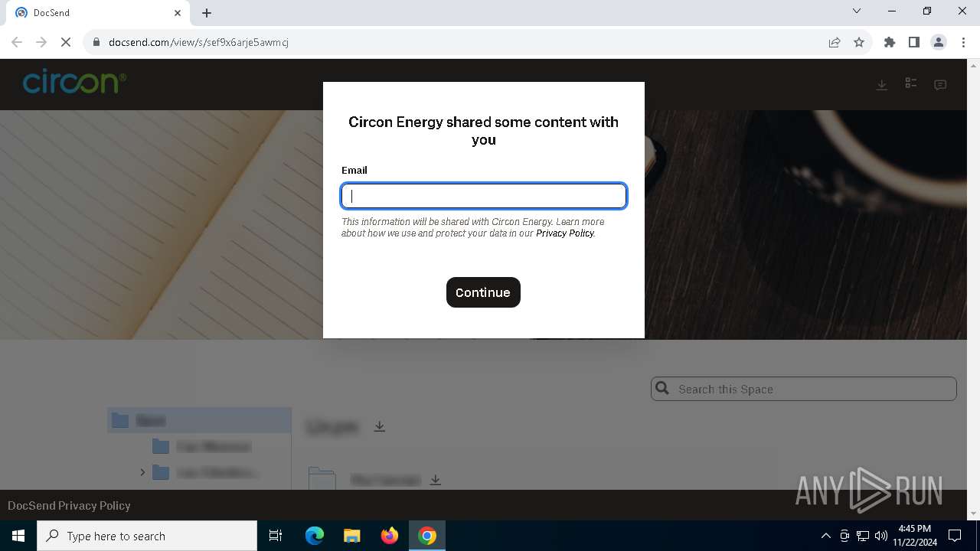Stop loading the page
The width and height of the screenshot is (980, 551).
66,42
